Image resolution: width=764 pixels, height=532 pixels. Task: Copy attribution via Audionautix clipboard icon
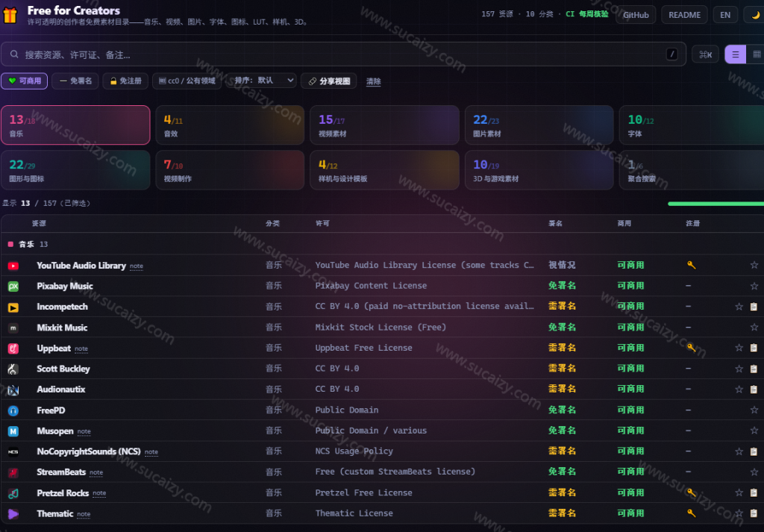click(754, 389)
